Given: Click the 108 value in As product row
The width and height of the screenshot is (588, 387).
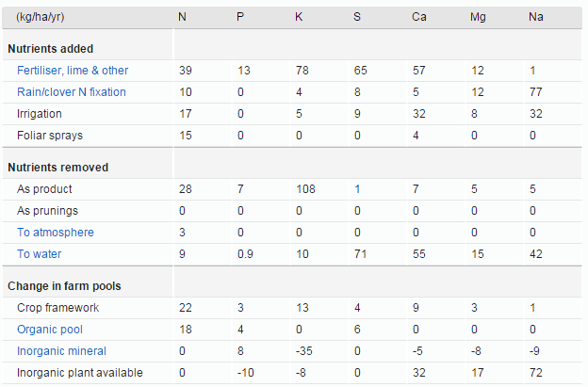Looking at the screenshot, I should click(305, 189).
